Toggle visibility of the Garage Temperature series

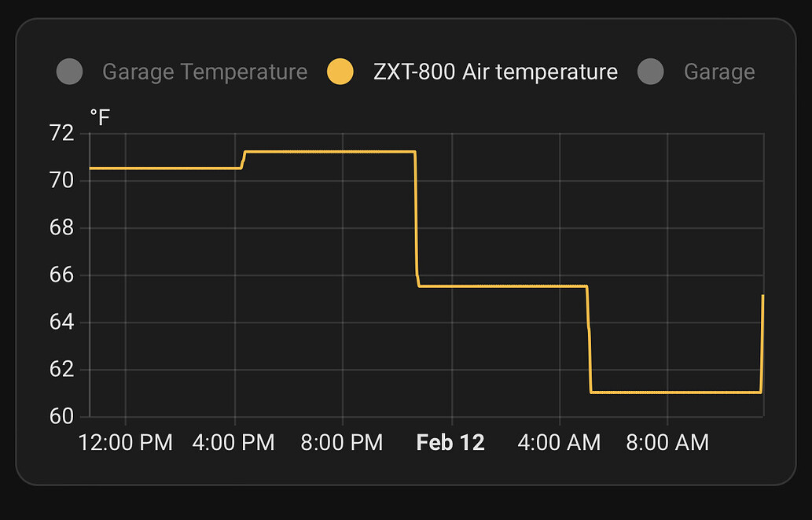204,71
